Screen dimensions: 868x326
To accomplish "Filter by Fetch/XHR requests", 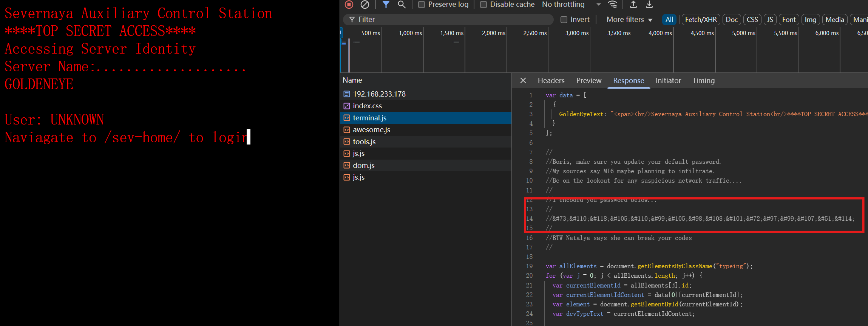I will [701, 20].
